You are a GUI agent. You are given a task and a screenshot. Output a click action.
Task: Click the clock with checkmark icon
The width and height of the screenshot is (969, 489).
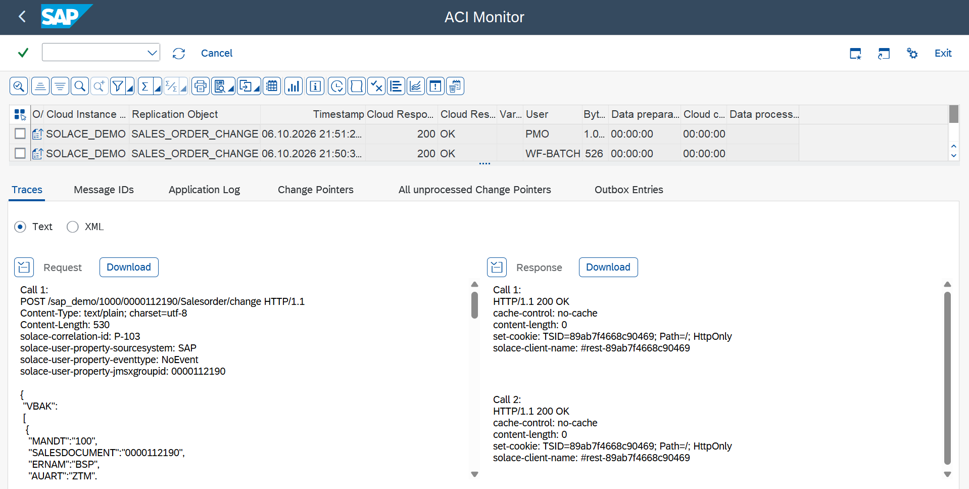click(337, 87)
